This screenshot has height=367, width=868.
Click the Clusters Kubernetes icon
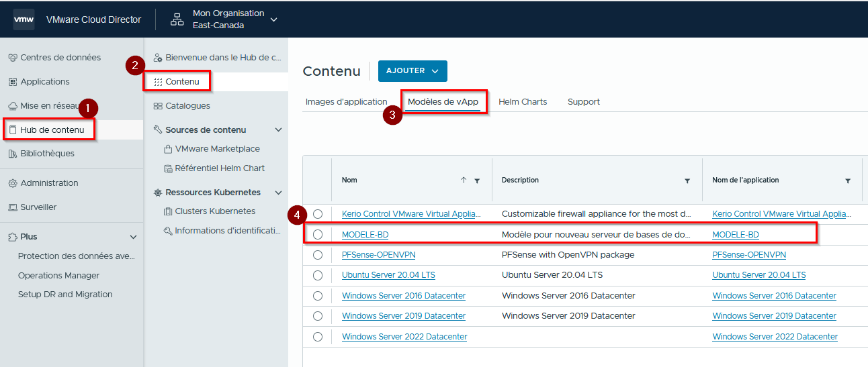point(169,211)
